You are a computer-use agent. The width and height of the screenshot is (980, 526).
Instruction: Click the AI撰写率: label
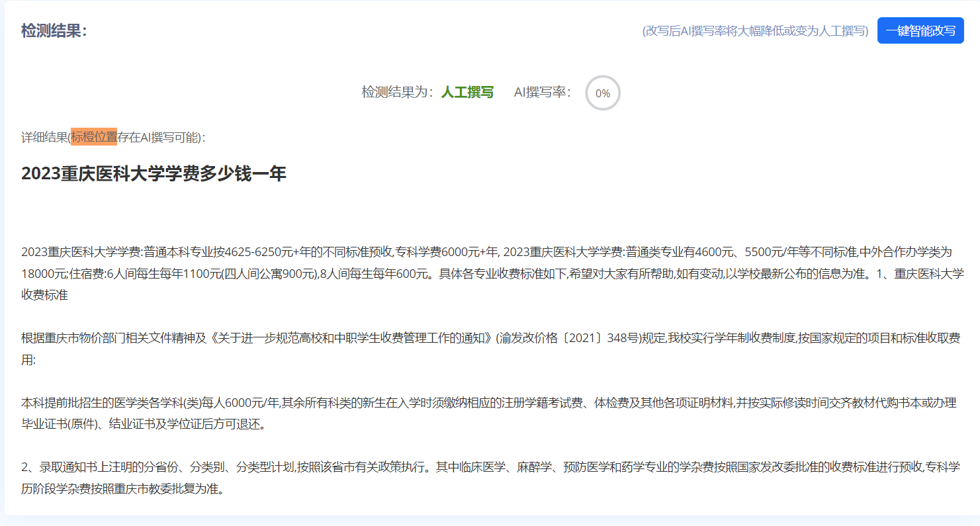click(543, 93)
